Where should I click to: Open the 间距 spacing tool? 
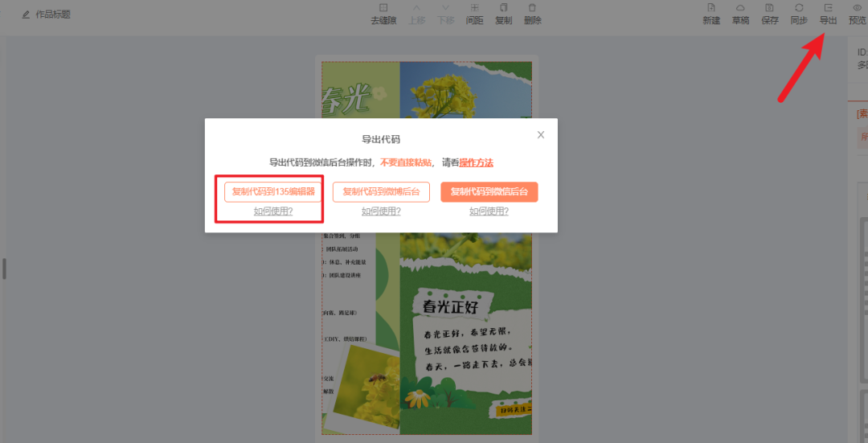pos(474,14)
